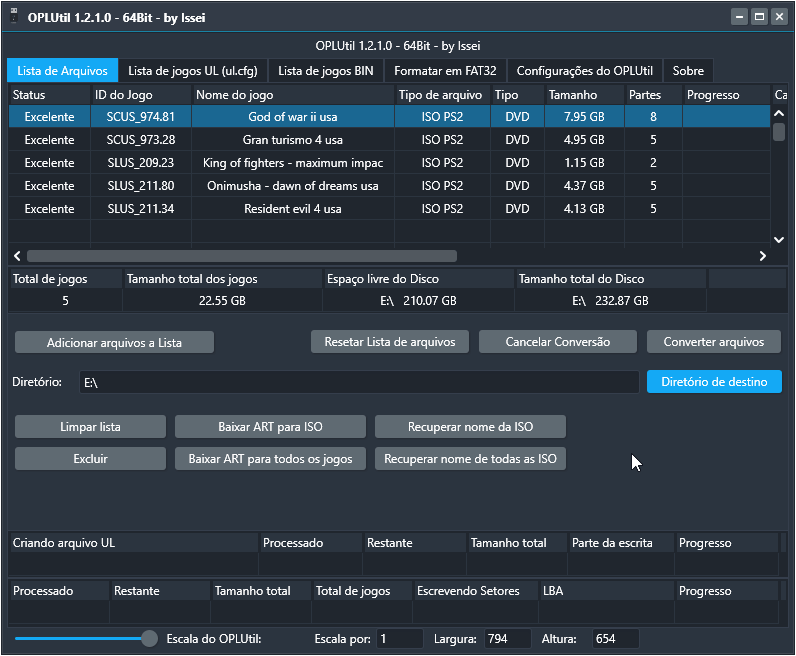Open the Lista de jogos UL (ul.cfg) tab
The image size is (796, 656).
coord(194,71)
